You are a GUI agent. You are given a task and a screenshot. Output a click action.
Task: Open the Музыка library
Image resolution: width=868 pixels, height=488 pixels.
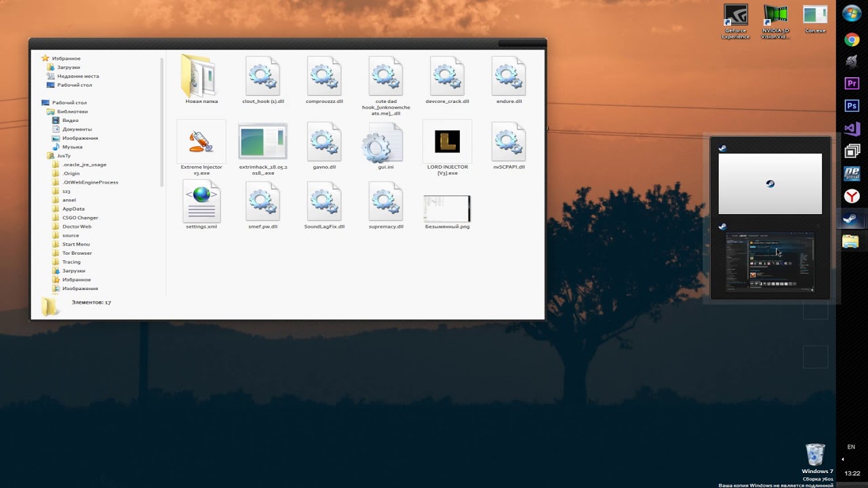click(73, 146)
